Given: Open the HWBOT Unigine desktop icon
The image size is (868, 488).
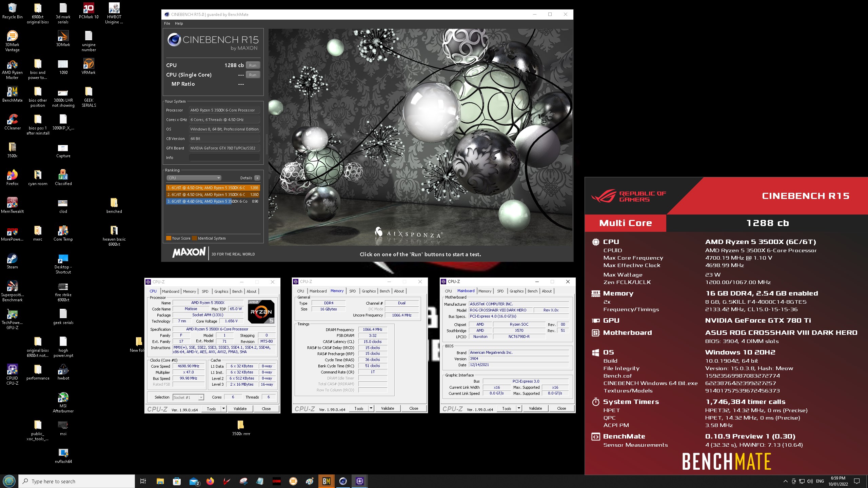Looking at the screenshot, I should click(114, 13).
